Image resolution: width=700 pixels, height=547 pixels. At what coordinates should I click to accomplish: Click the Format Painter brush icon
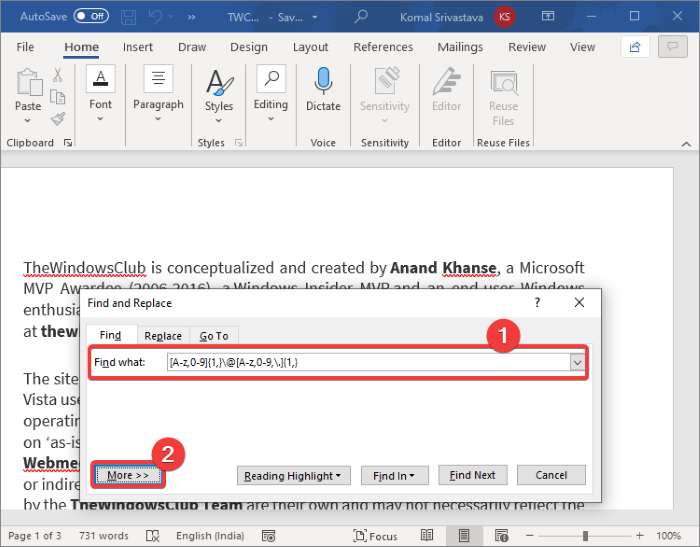[58, 119]
